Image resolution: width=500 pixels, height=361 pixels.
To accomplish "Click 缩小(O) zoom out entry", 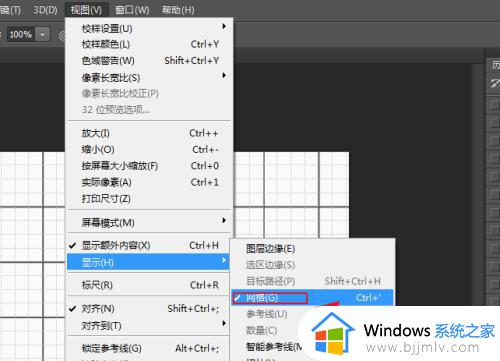I will 149,150.
